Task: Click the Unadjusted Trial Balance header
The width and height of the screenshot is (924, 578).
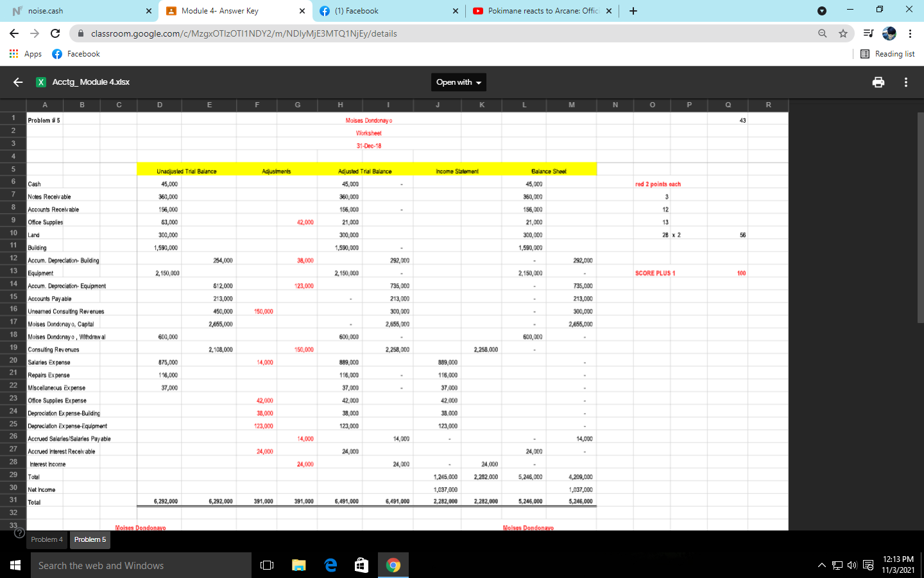Action: 187,171
